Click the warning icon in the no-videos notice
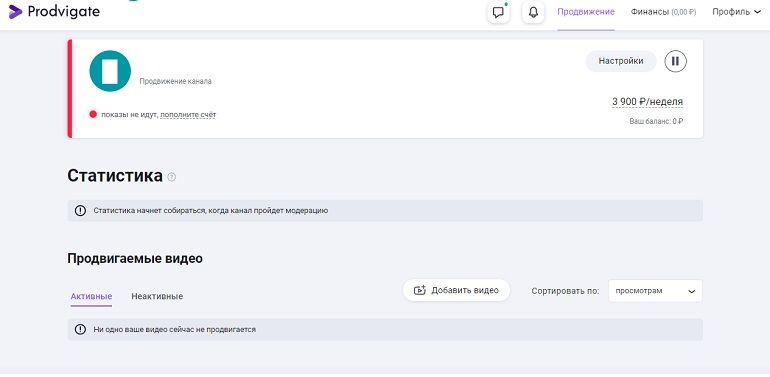Viewport: 770px width, 377px height. (80, 329)
